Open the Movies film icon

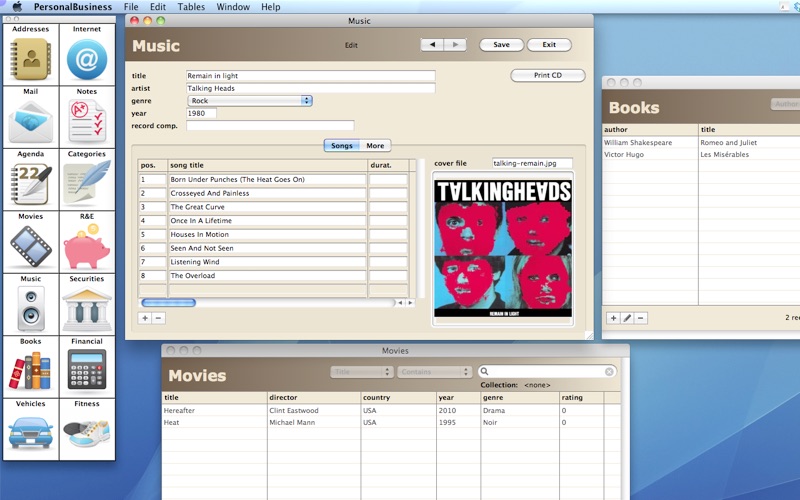31,246
